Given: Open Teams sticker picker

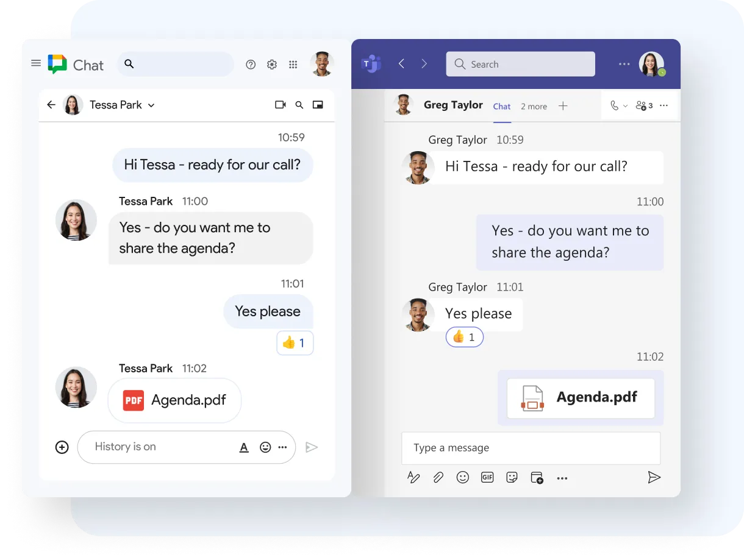Looking at the screenshot, I should point(512,478).
